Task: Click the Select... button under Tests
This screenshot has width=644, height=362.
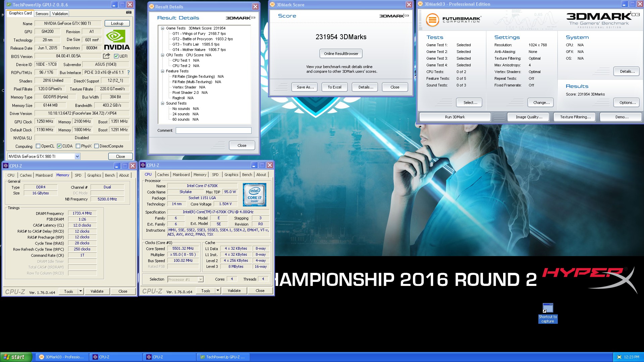Action: [469, 103]
